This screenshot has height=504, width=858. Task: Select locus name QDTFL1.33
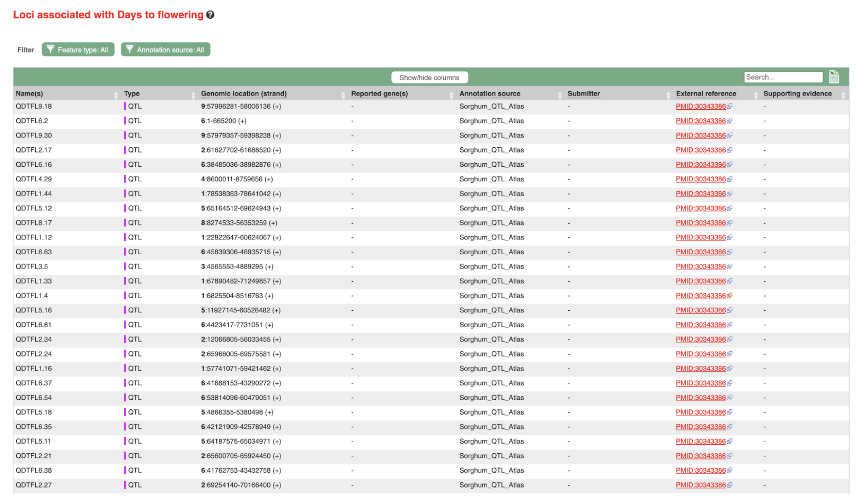[x=34, y=281]
